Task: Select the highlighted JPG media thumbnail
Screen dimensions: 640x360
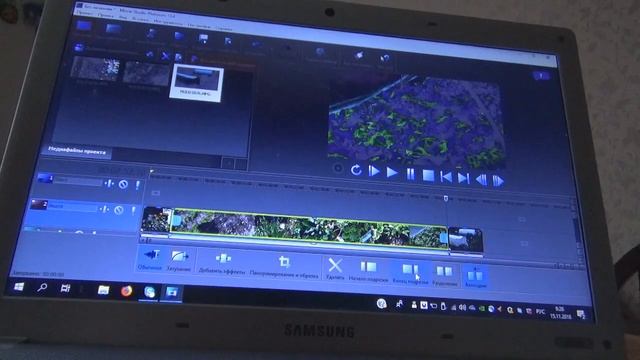Action: point(197,82)
